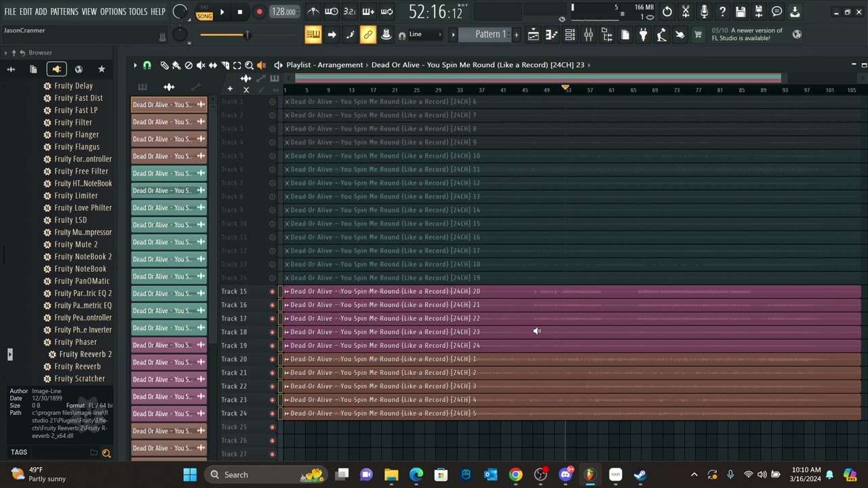Toggle the metronome icon
This screenshot has height=488, width=868.
click(313, 12)
